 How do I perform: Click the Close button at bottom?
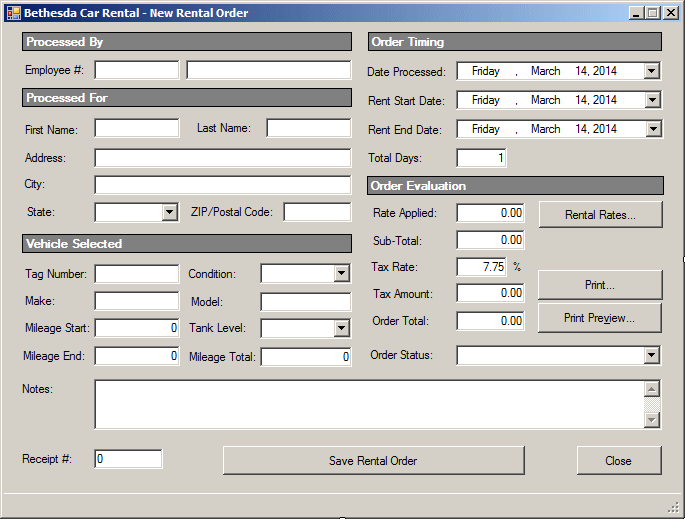click(619, 460)
